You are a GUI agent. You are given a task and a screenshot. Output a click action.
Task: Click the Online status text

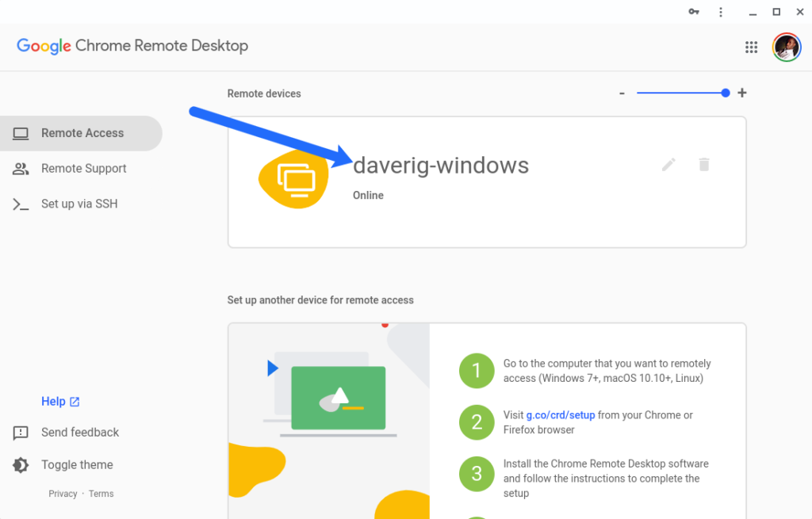368,196
